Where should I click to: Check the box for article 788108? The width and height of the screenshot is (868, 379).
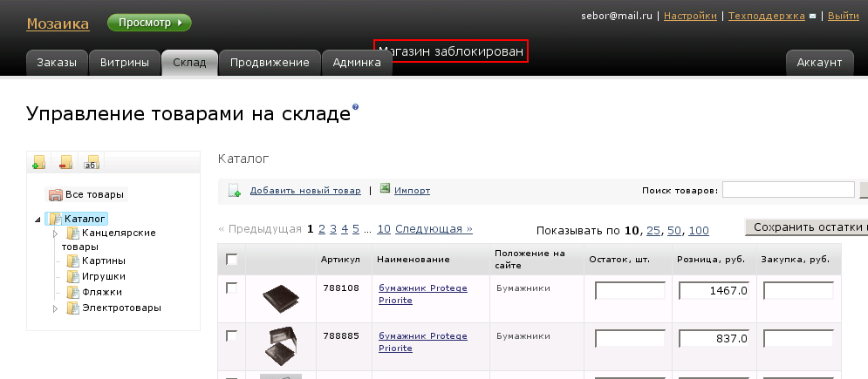(232, 288)
